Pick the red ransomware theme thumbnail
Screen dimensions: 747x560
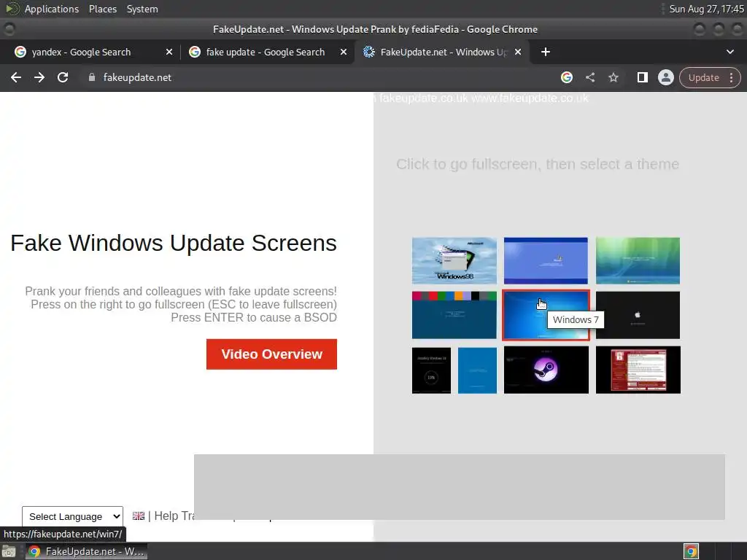click(638, 370)
